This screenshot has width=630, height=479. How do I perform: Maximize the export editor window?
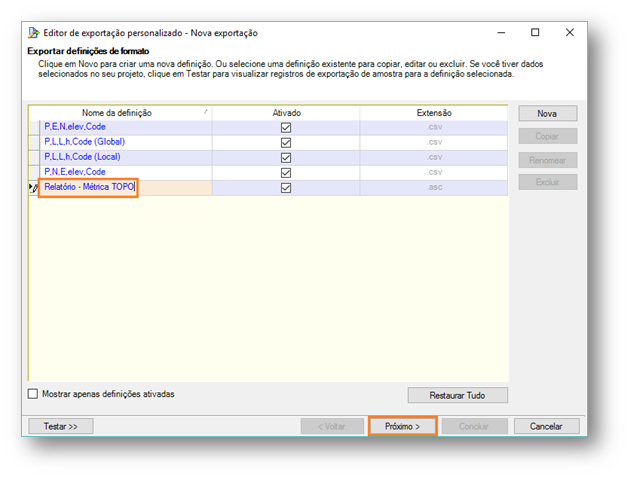(535, 32)
